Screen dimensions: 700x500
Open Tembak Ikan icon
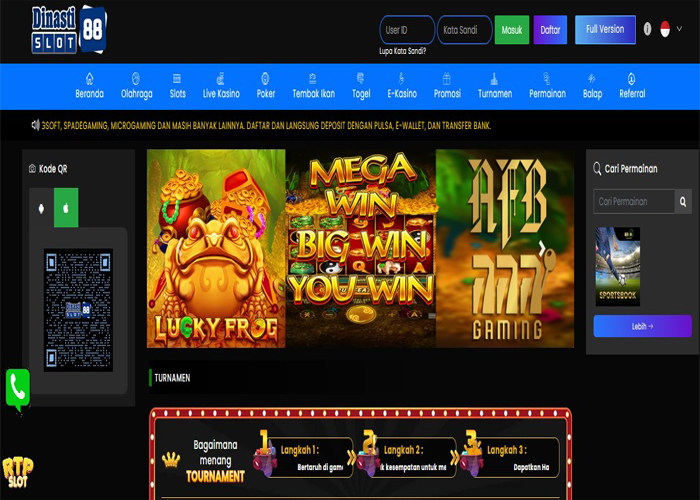313,79
